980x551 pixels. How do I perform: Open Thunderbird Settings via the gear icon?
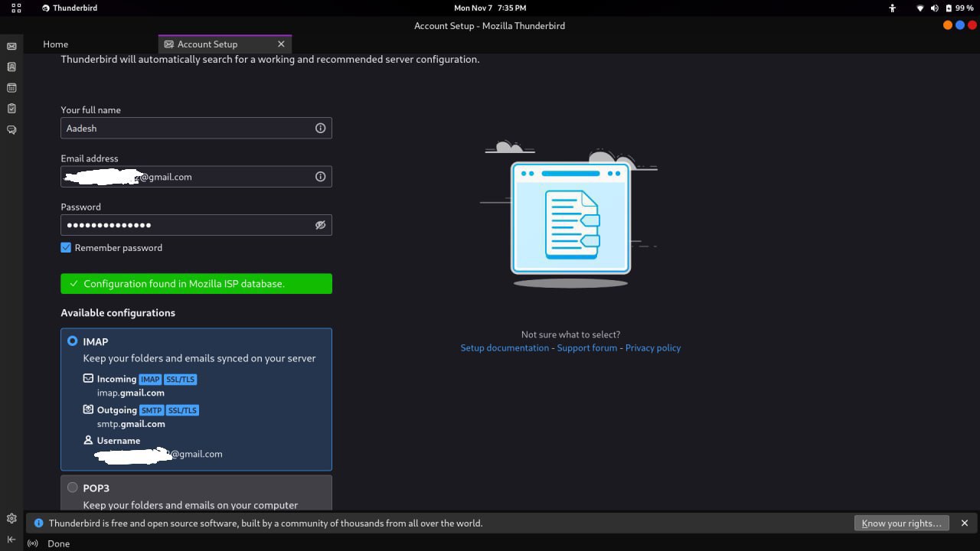coord(11,518)
